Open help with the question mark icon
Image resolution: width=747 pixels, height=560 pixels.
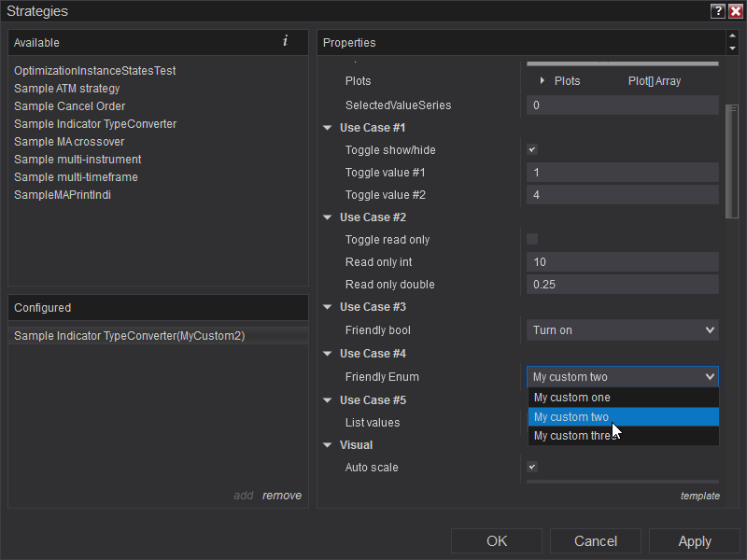(718, 11)
